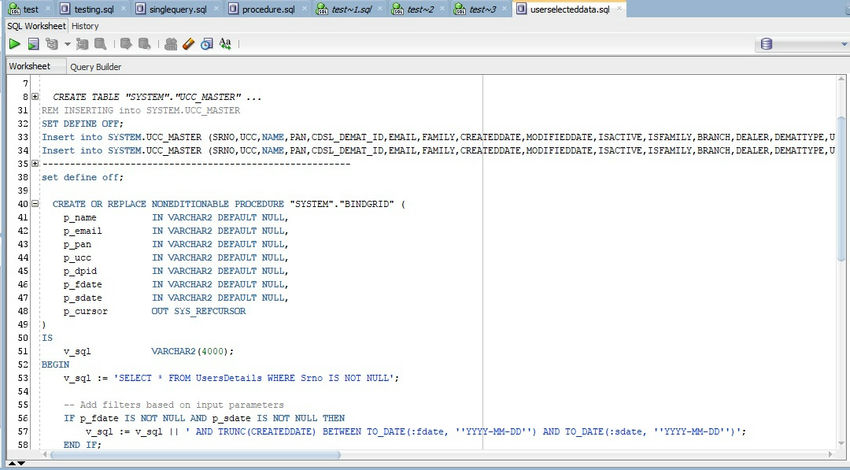Click the p_name parameter line
Image resolution: width=850 pixels, height=470 pixels.
(x=176, y=217)
